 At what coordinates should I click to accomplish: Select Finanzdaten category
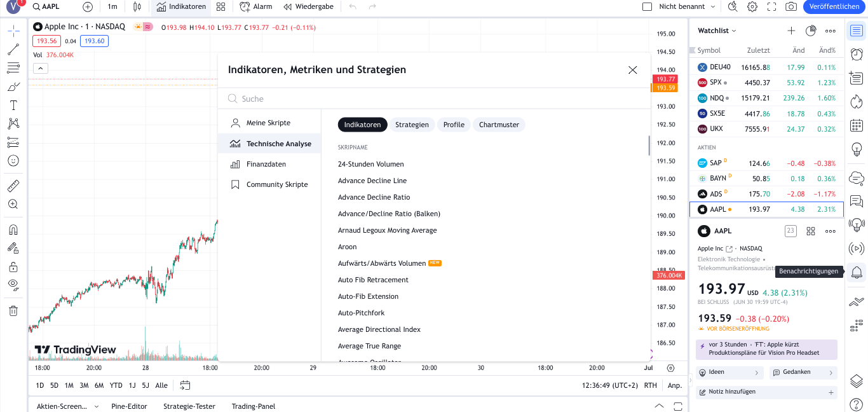tap(269, 164)
